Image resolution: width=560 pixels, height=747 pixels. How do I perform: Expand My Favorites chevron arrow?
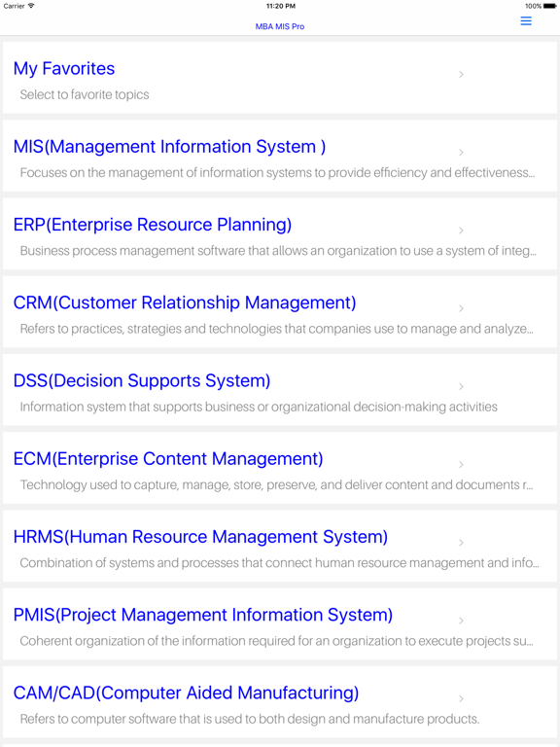click(461, 74)
